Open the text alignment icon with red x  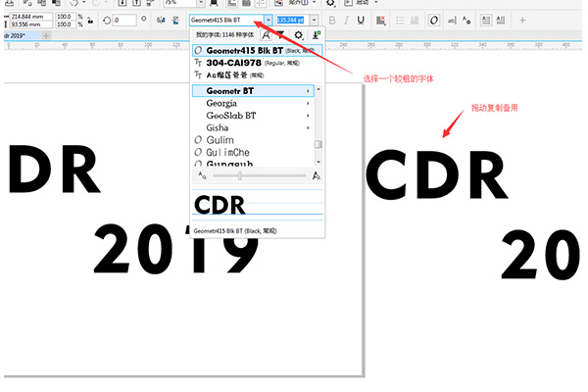point(380,21)
